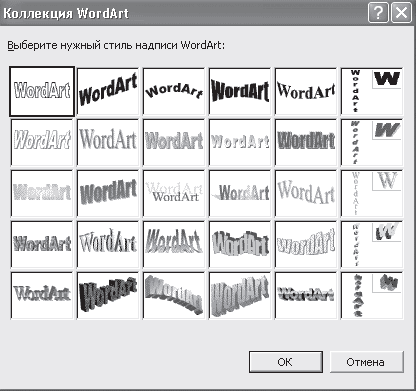Pick the bold black upward-slanted WordArt style
416x391 pixels.
tap(108, 91)
